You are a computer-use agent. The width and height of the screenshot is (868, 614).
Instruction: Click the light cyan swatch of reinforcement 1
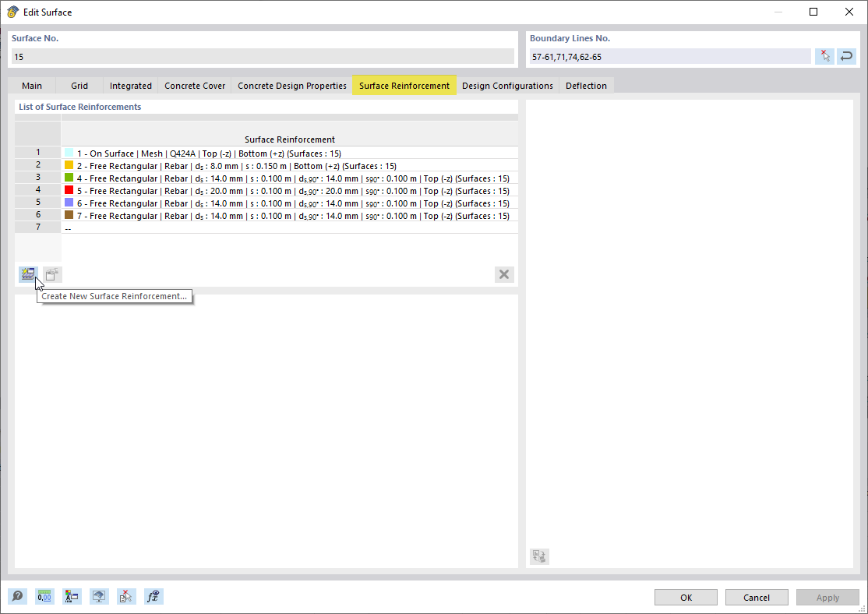click(x=69, y=153)
